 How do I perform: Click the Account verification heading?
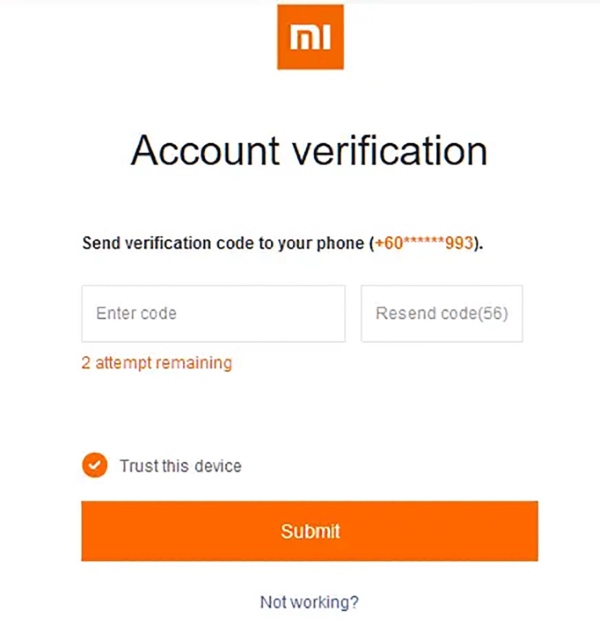point(309,151)
